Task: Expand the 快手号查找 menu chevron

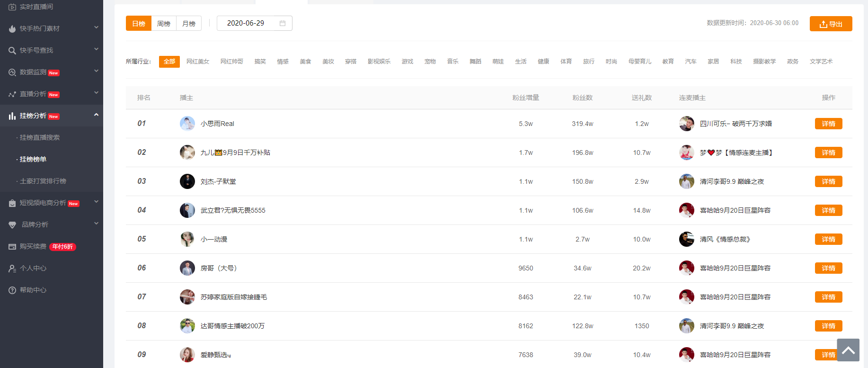Action: pos(96,49)
